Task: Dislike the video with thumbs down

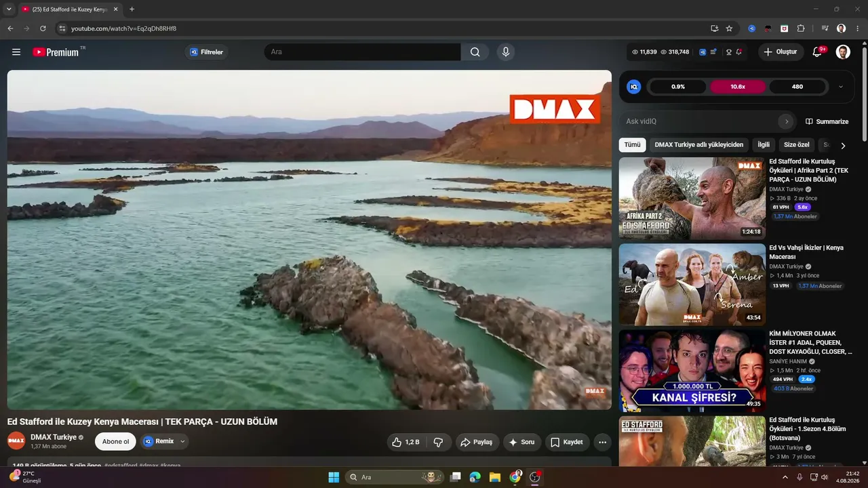Action: (438, 442)
